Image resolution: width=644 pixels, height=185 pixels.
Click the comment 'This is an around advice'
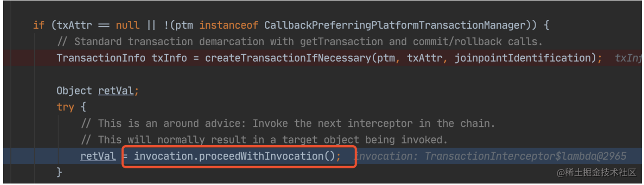click(288, 123)
